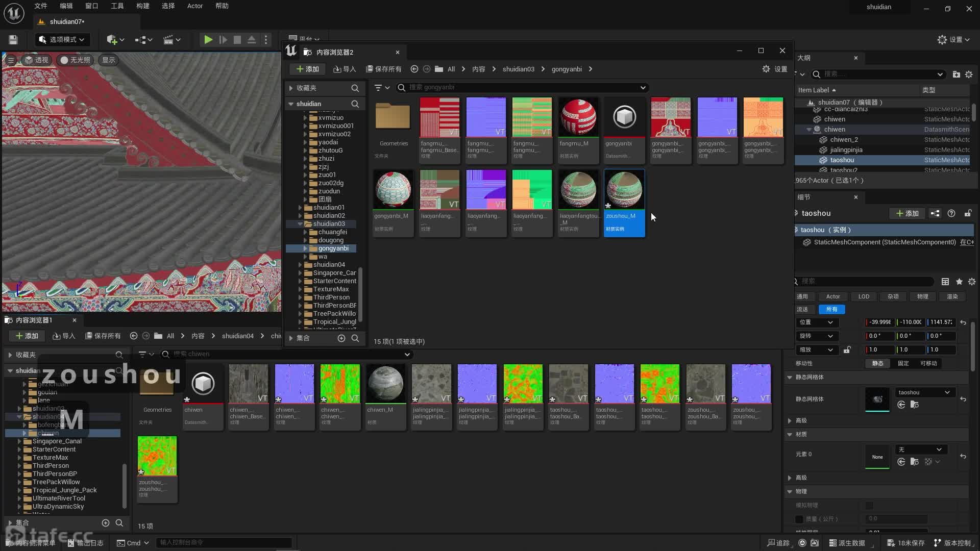Enable the simulate physics checkbox
The height and width of the screenshot is (551, 980).
[869, 506]
